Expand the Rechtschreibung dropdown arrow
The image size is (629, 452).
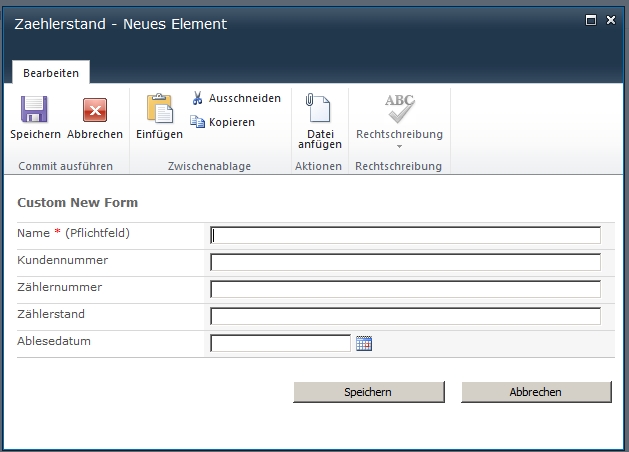click(x=399, y=147)
